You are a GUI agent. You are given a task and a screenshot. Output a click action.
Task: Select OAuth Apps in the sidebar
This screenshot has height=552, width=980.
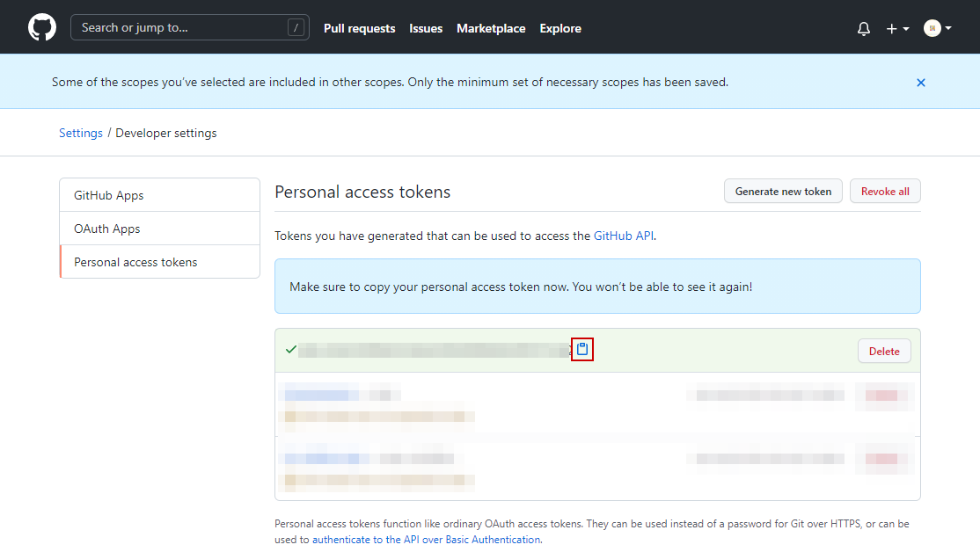pos(107,229)
